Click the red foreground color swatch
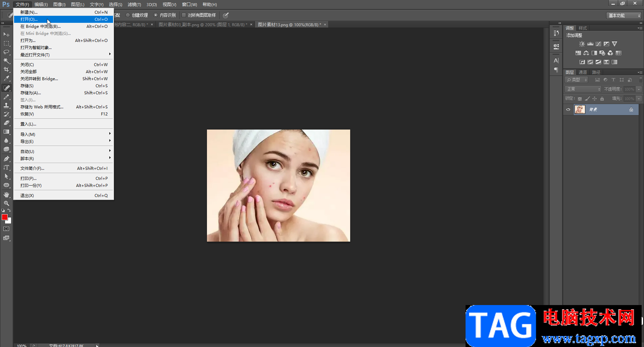Viewport: 644px width, 347px height. (x=5, y=217)
